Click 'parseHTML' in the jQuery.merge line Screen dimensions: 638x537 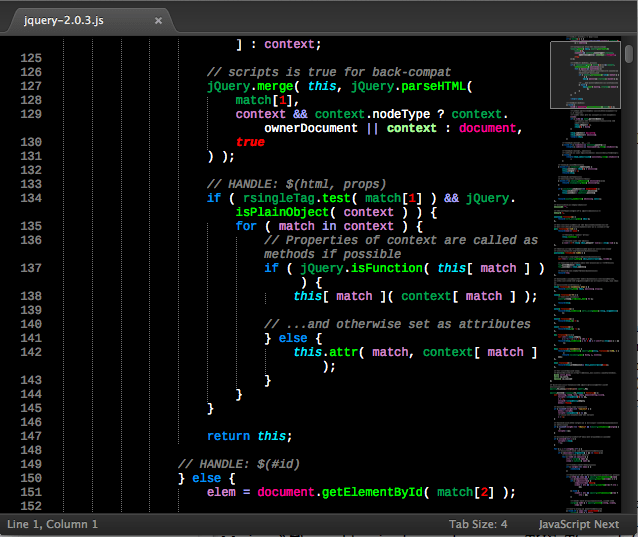(433, 86)
